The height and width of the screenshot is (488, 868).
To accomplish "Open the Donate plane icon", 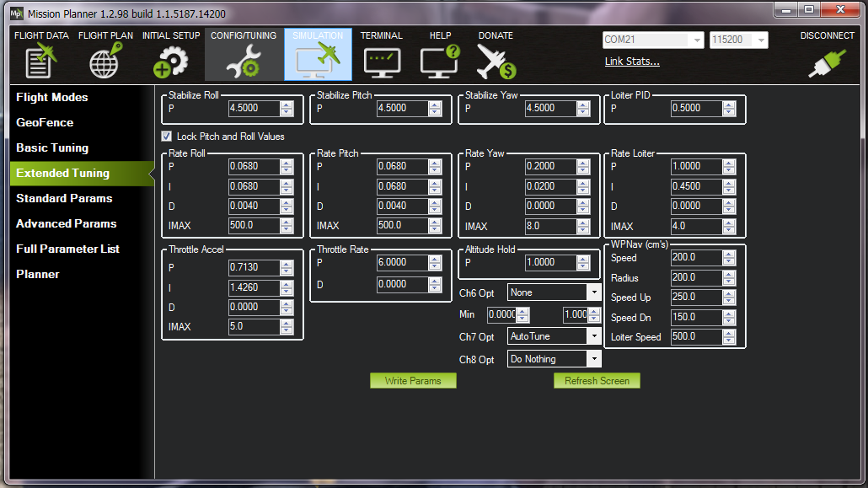I will point(496,62).
